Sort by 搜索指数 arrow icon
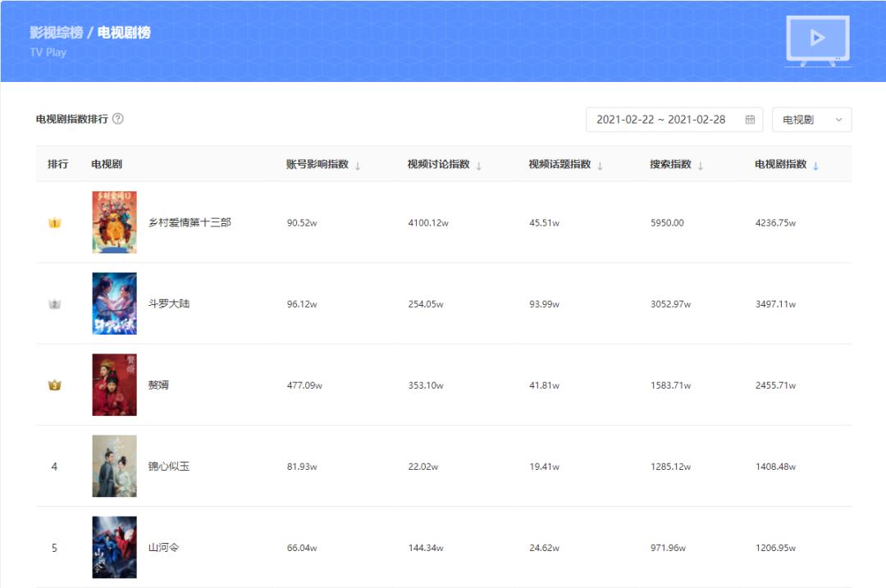This screenshot has height=588, width=886. [701, 166]
